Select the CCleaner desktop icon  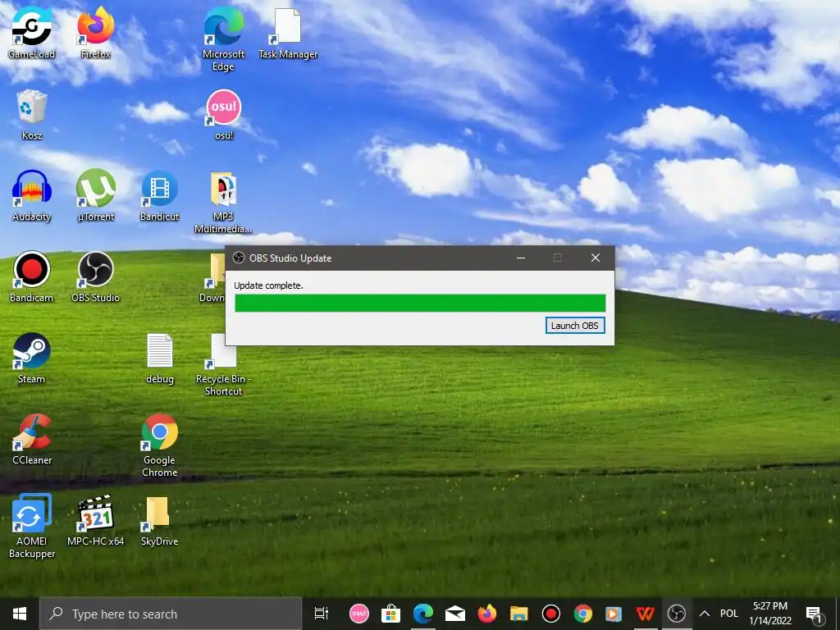pos(32,440)
